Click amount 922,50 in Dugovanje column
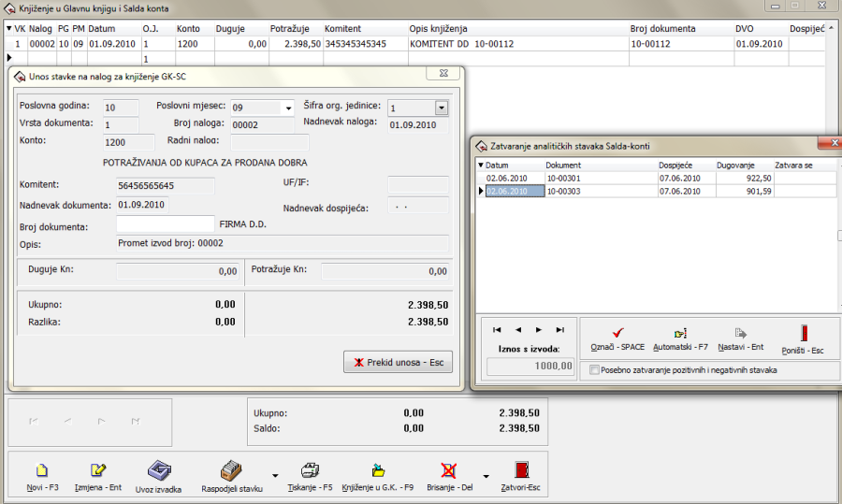842x504 pixels. click(x=745, y=179)
